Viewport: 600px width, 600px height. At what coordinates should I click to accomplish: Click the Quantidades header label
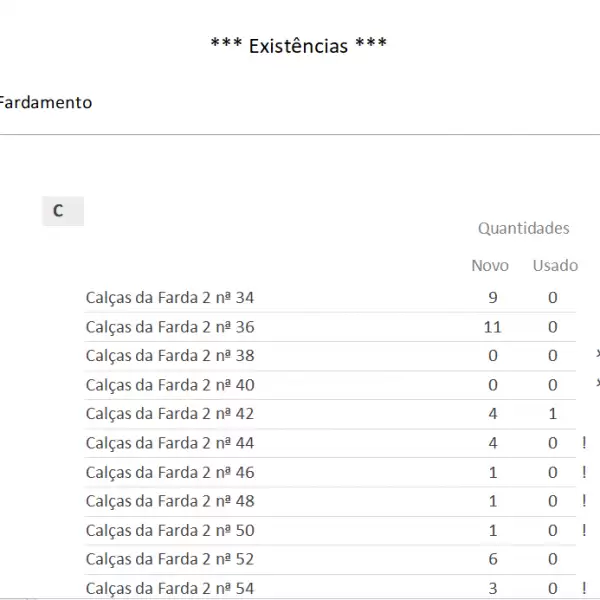[523, 228]
